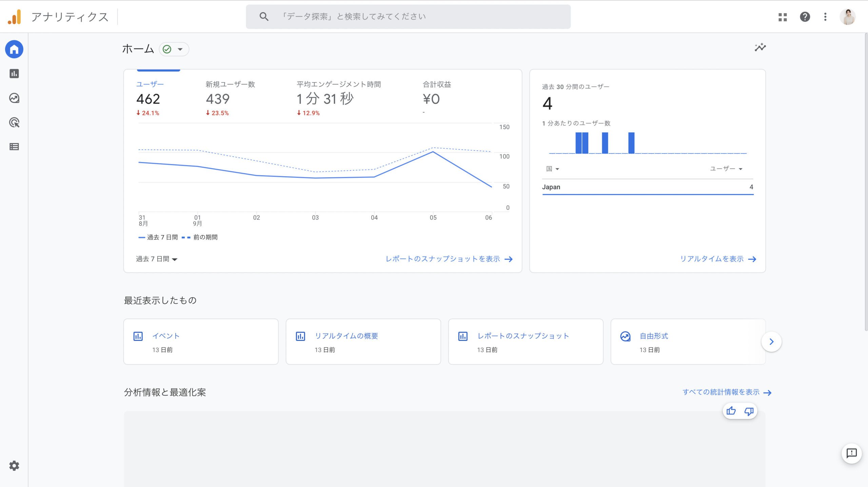Open the Insights sparkline icon

coord(760,47)
